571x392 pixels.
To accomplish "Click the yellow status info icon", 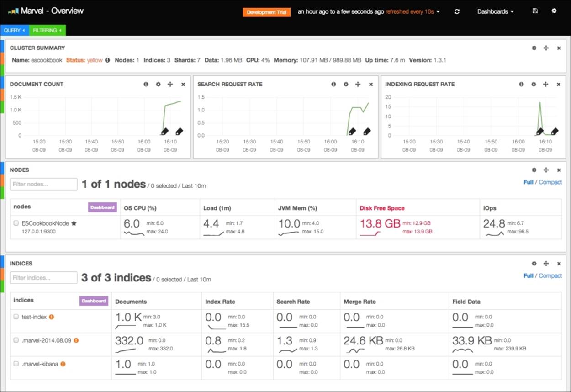I will [x=107, y=60].
